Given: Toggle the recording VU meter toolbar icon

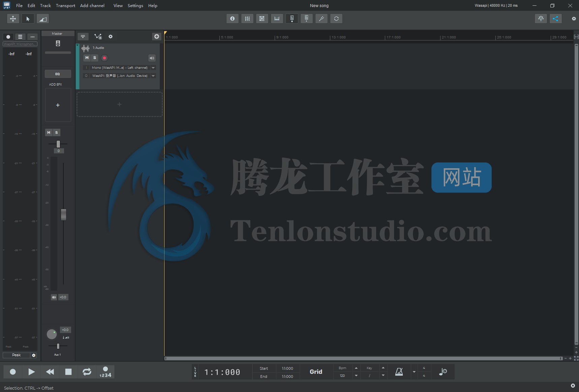Looking at the screenshot, I should 292,19.
